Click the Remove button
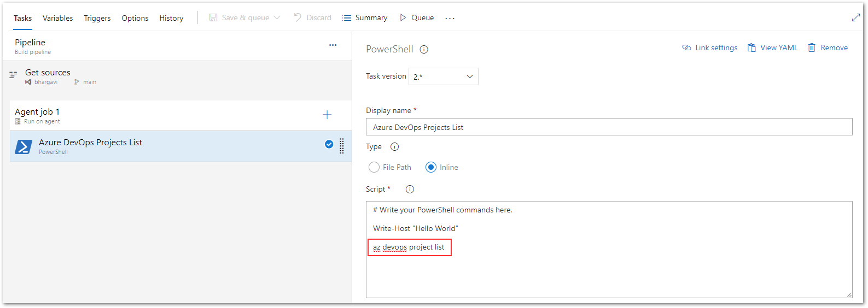868x308 pixels. pyautogui.click(x=828, y=48)
